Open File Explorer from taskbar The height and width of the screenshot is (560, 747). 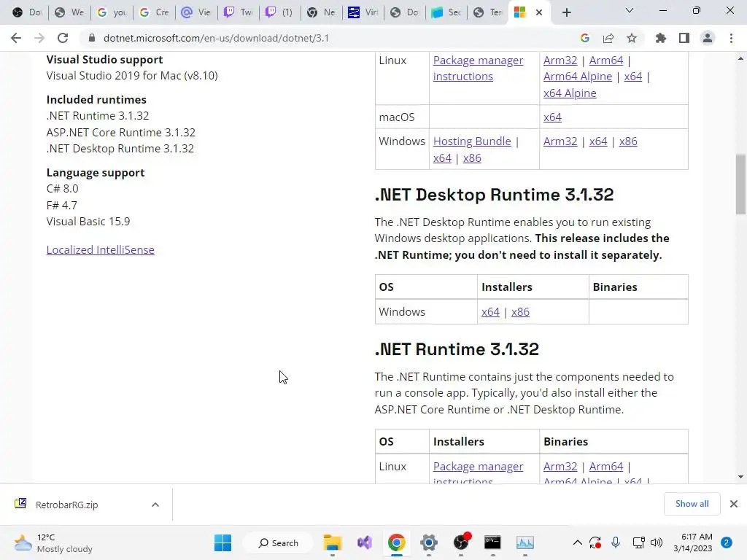point(333,542)
